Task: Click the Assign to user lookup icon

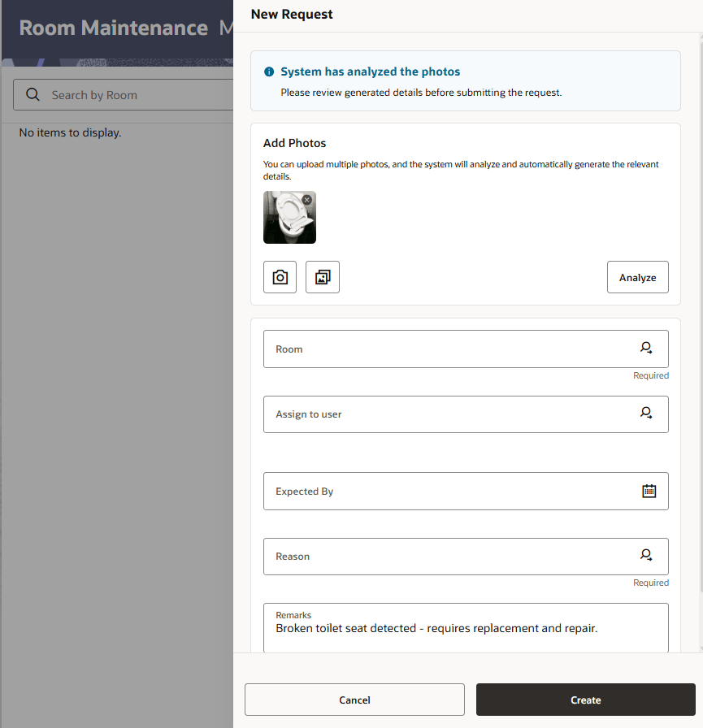Action: point(646,413)
